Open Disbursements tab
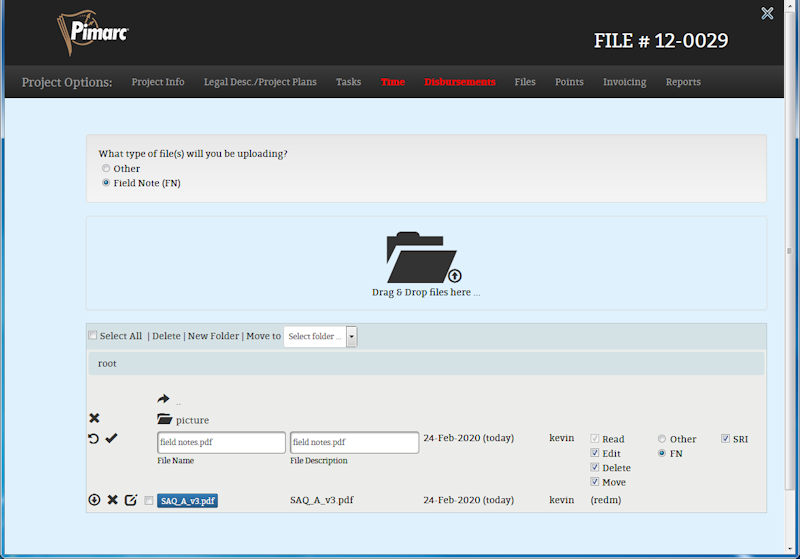This screenshot has width=800, height=559. [460, 82]
